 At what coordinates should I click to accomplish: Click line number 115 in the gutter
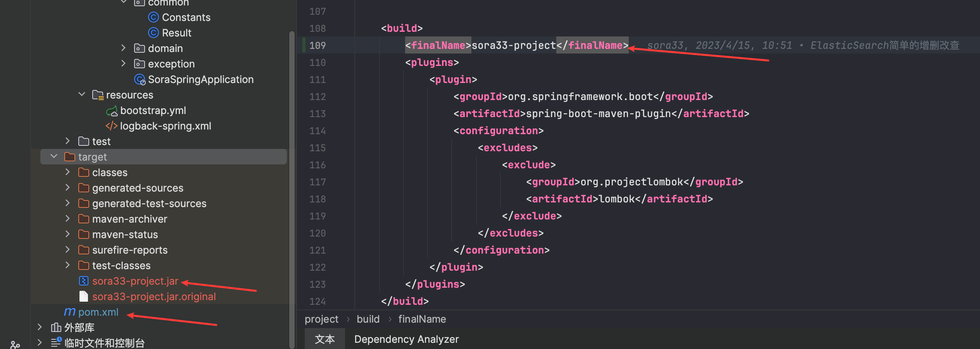317,148
